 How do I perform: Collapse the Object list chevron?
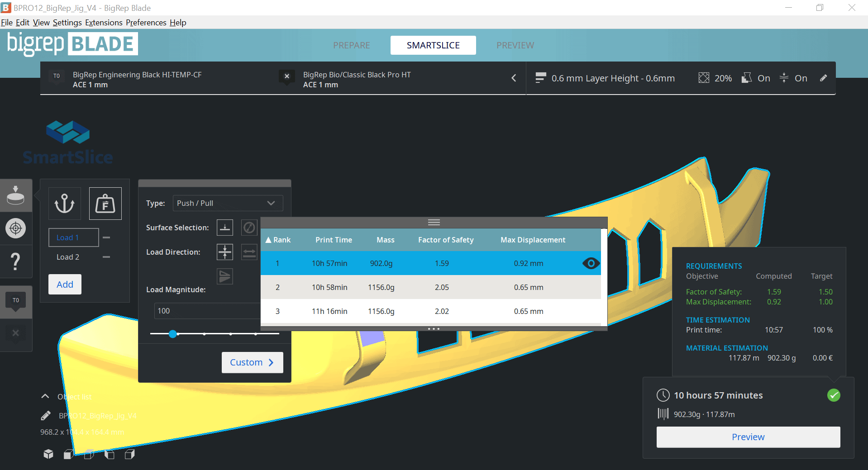[x=45, y=396]
